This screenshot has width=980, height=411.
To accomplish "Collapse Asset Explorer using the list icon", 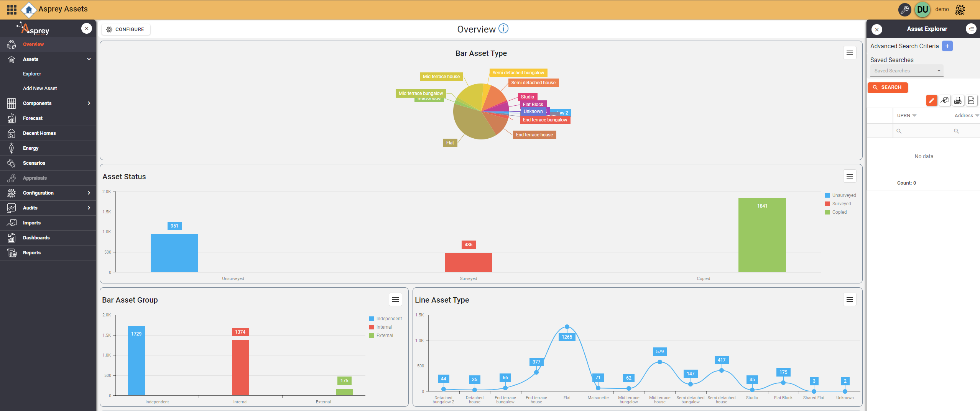I will point(971,29).
